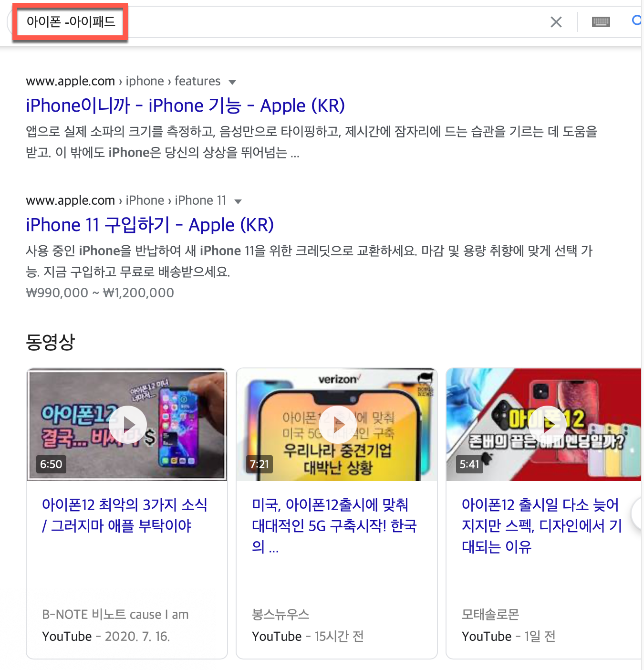Click the next arrow of the video carousel
The height and width of the screenshot is (670, 644).
637,514
